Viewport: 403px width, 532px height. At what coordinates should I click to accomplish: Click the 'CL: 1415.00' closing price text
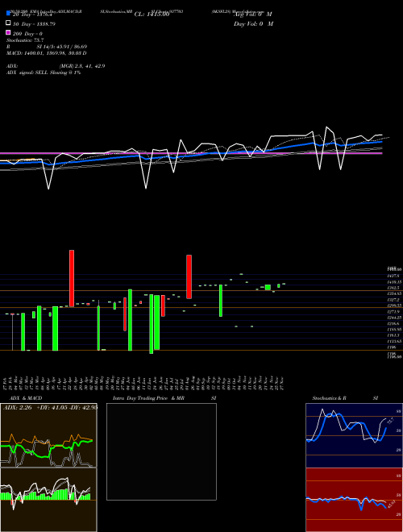(x=152, y=15)
